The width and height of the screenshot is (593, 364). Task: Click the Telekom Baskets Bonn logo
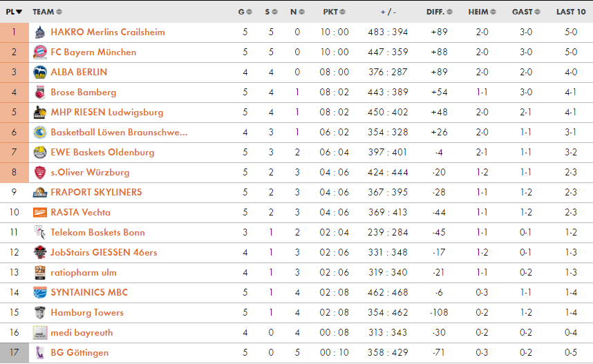[x=39, y=232]
